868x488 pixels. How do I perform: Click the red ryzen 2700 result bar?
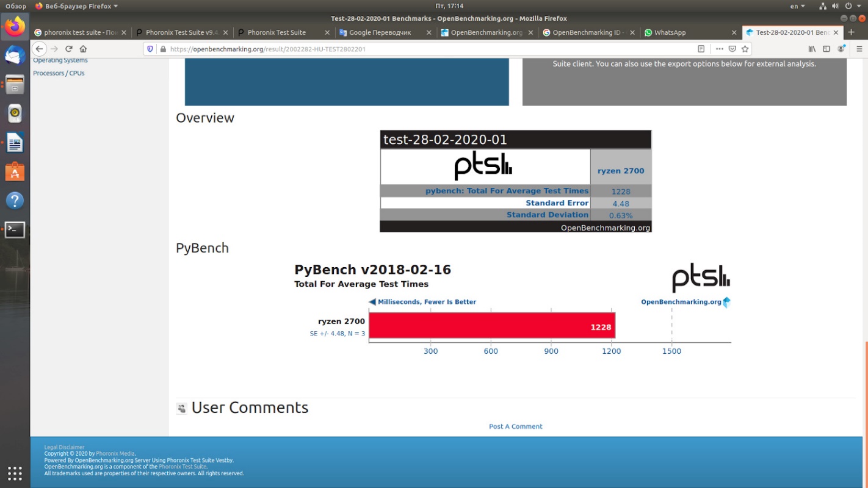(x=492, y=325)
